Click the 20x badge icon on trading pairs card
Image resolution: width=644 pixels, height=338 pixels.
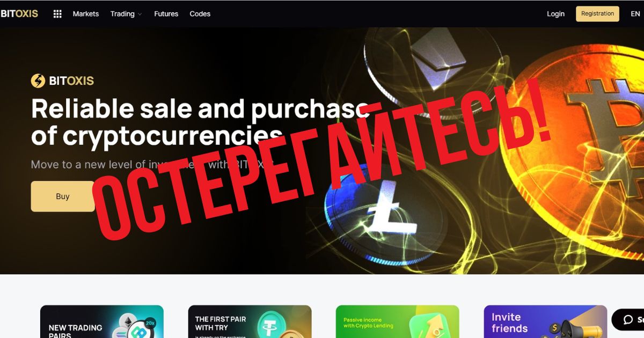(x=150, y=324)
